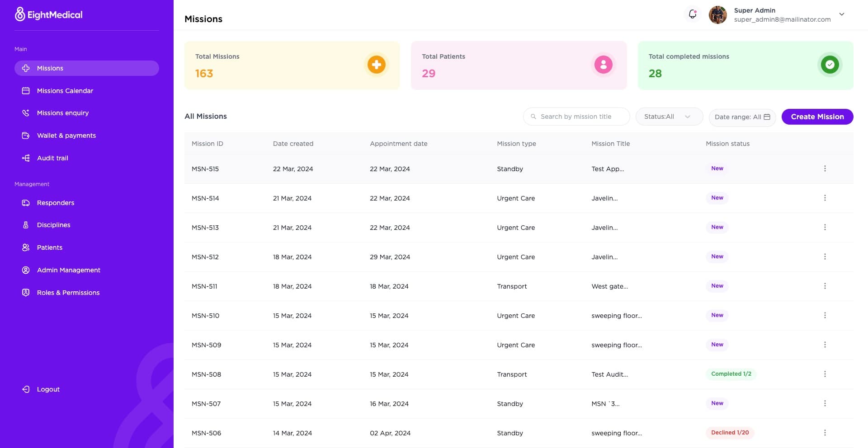Click the Total Missions plus icon
The width and height of the screenshot is (868, 448).
376,65
